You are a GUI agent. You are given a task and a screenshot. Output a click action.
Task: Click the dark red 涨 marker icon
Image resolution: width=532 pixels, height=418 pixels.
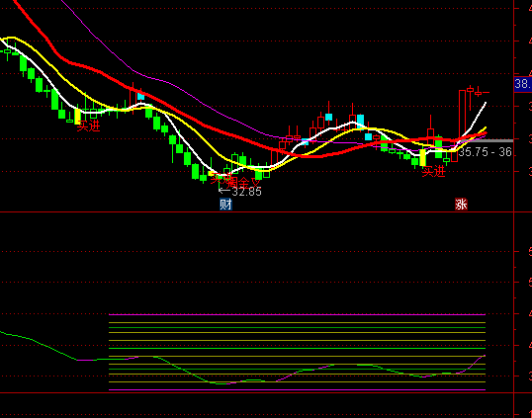point(461,205)
